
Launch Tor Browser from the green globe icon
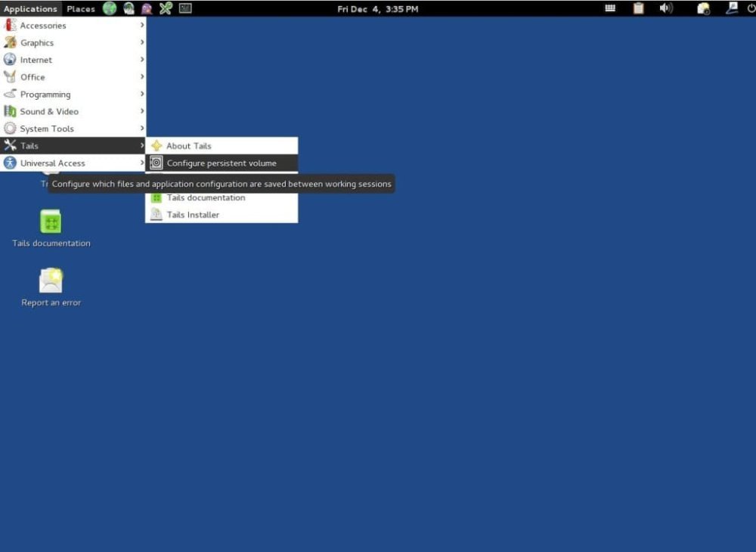click(110, 8)
